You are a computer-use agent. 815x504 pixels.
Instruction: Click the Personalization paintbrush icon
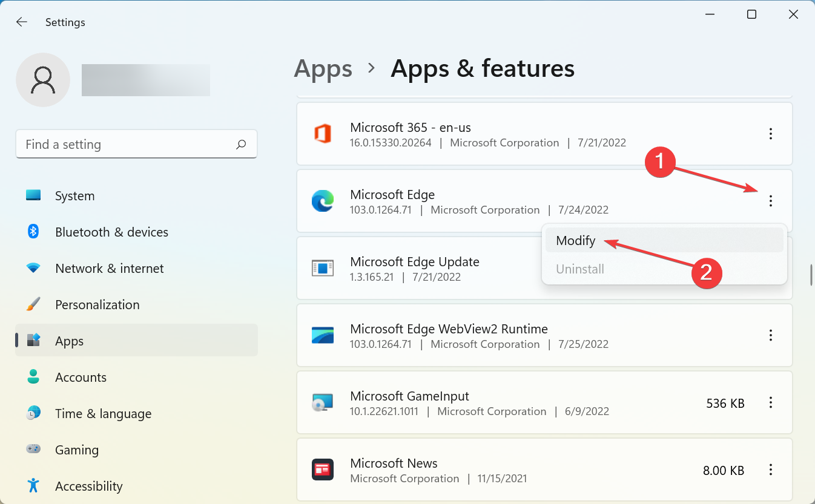33,304
